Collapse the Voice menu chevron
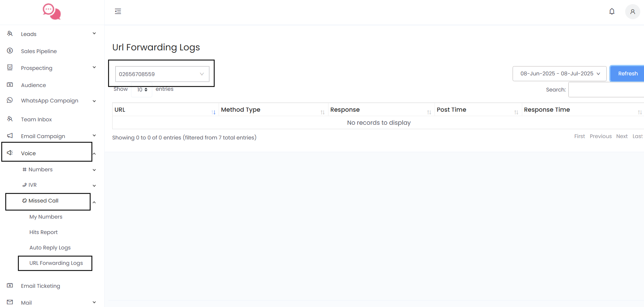 coord(94,153)
